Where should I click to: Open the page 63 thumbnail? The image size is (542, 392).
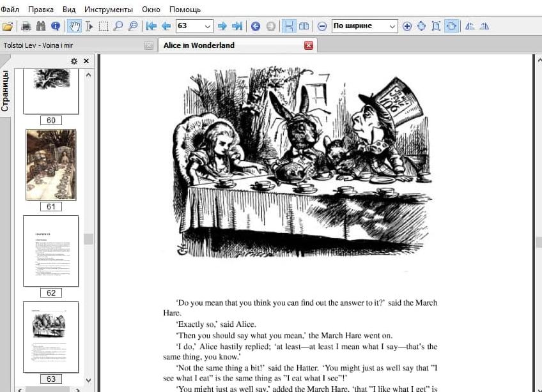coord(51,337)
